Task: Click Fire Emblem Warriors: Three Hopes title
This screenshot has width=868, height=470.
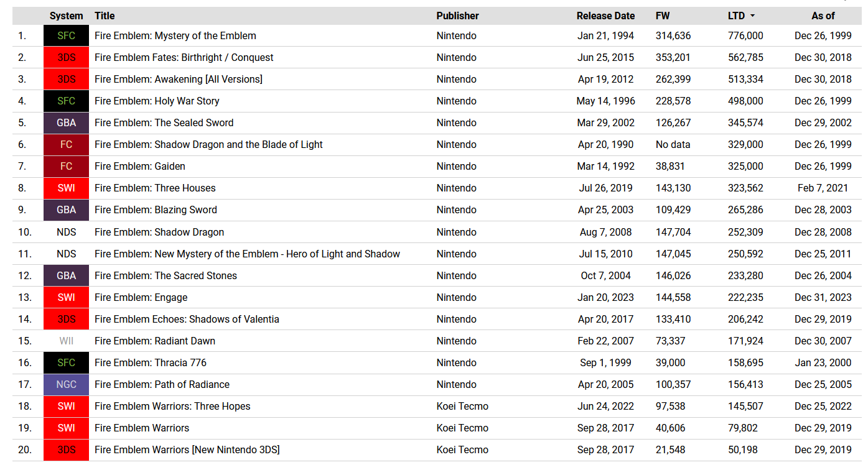Action: tap(172, 407)
